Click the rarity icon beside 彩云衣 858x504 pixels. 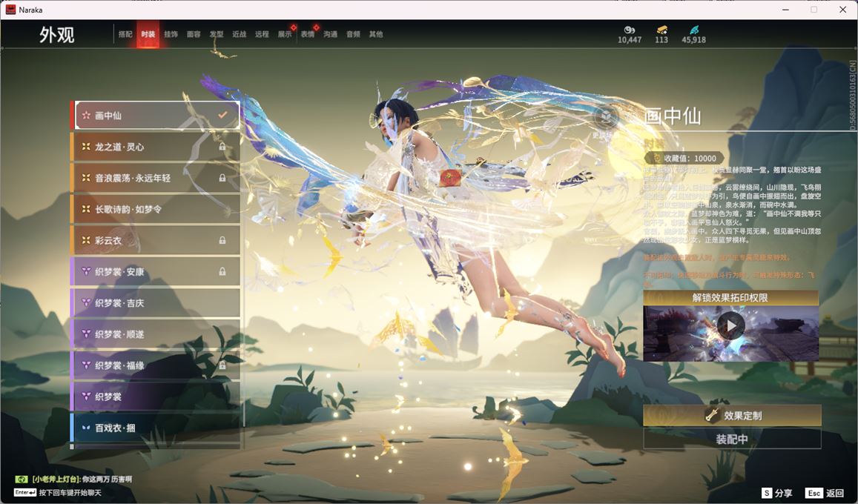(x=86, y=240)
